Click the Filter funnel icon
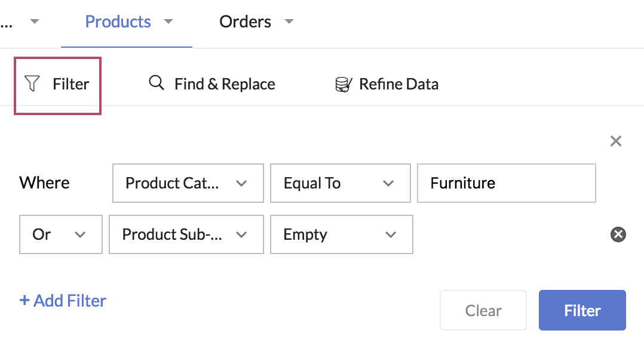This screenshot has width=644, height=346. (x=32, y=84)
